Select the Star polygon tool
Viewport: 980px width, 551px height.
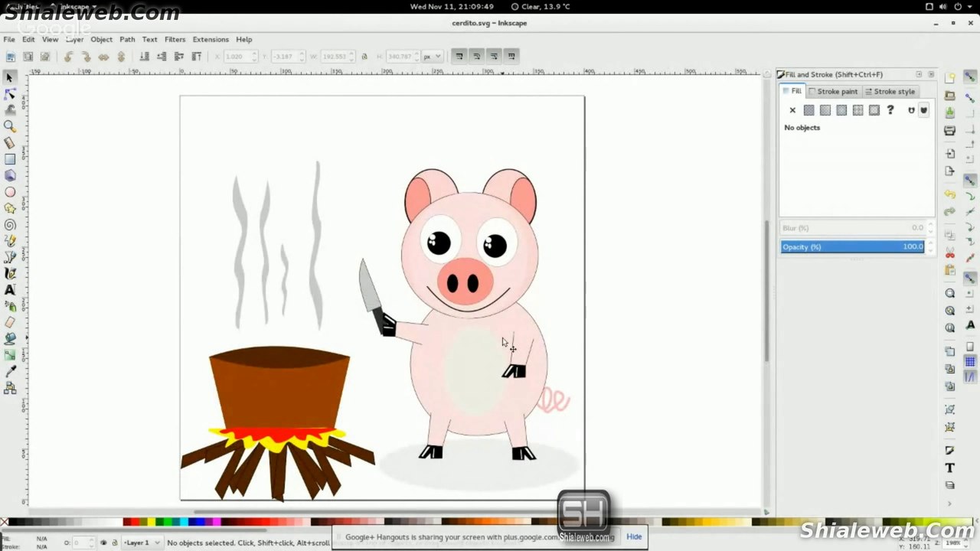point(10,208)
